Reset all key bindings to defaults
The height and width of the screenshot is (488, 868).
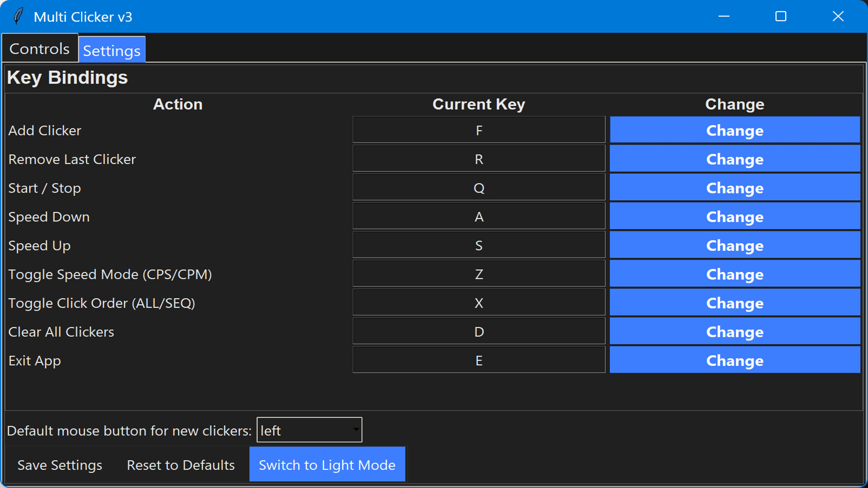click(x=180, y=465)
